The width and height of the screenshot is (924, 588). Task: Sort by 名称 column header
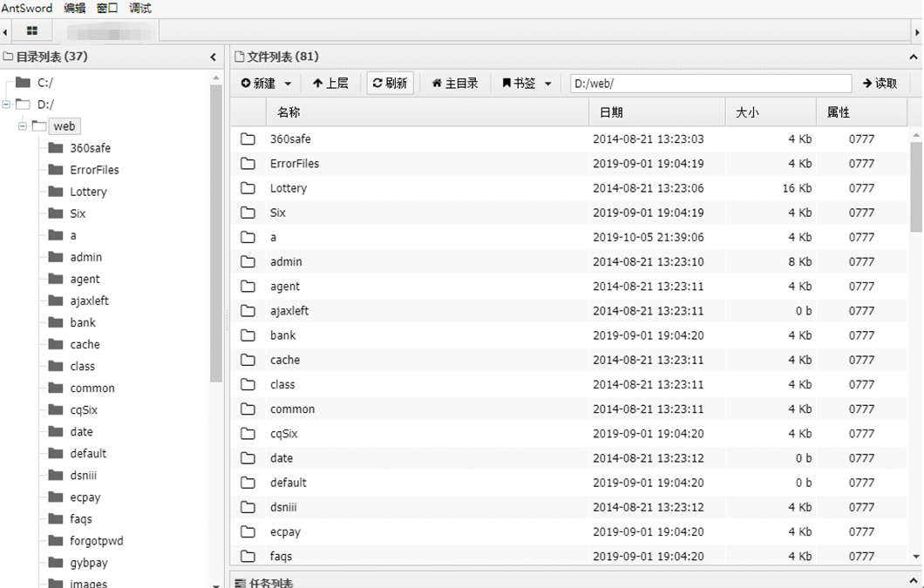click(426, 112)
